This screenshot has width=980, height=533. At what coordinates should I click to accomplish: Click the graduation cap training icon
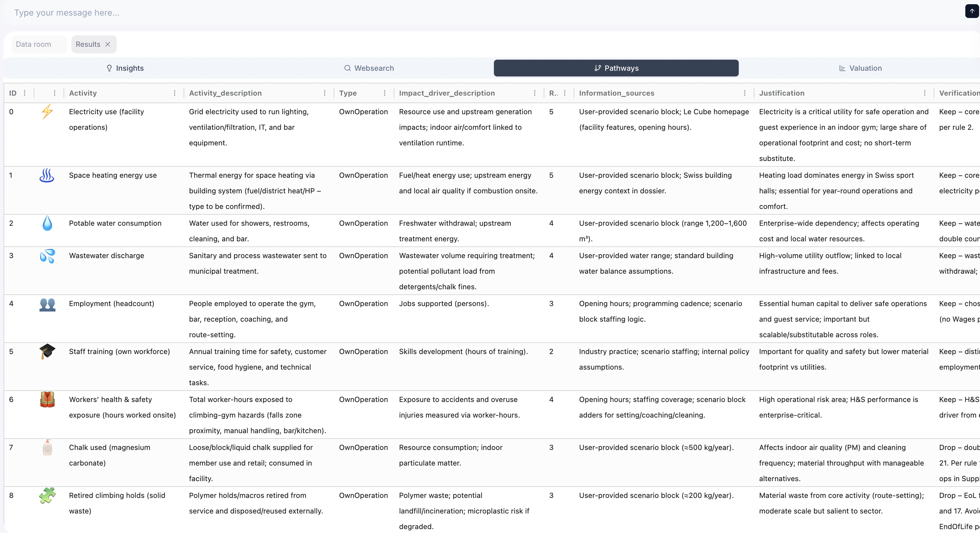(47, 351)
